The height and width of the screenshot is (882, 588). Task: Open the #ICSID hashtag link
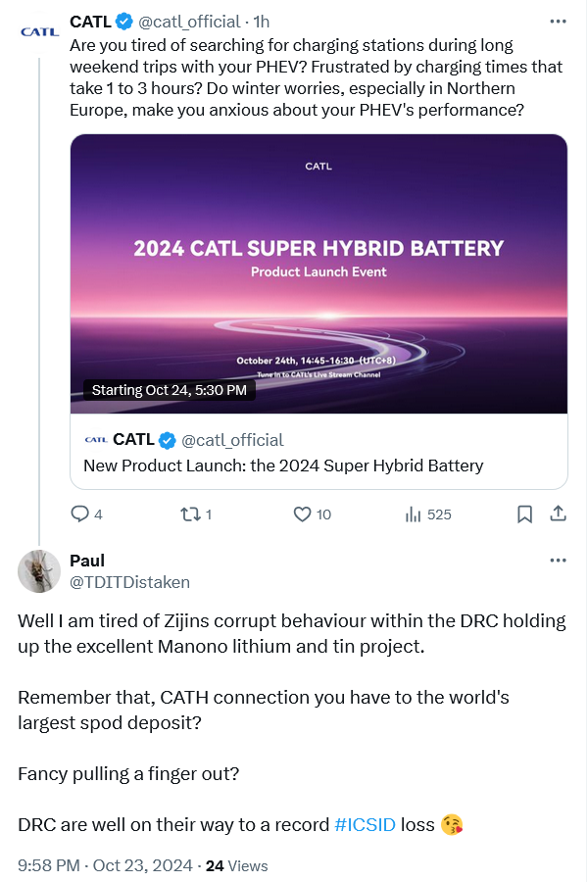365,824
